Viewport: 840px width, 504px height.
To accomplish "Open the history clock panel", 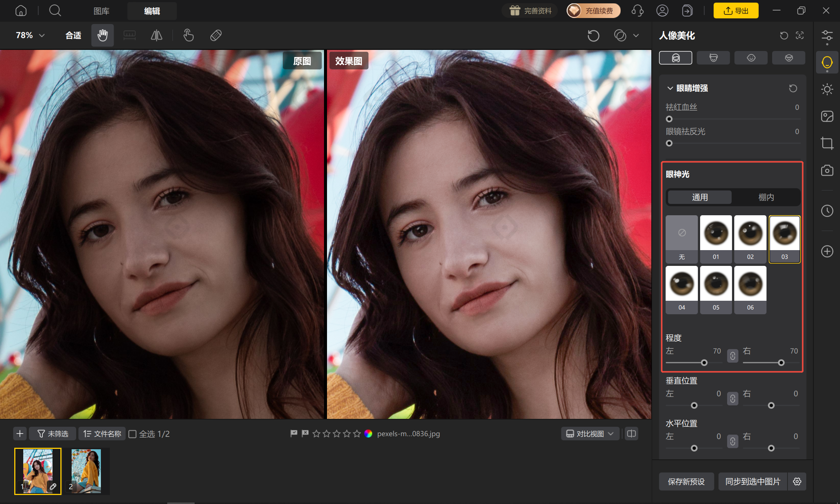I will tap(827, 211).
